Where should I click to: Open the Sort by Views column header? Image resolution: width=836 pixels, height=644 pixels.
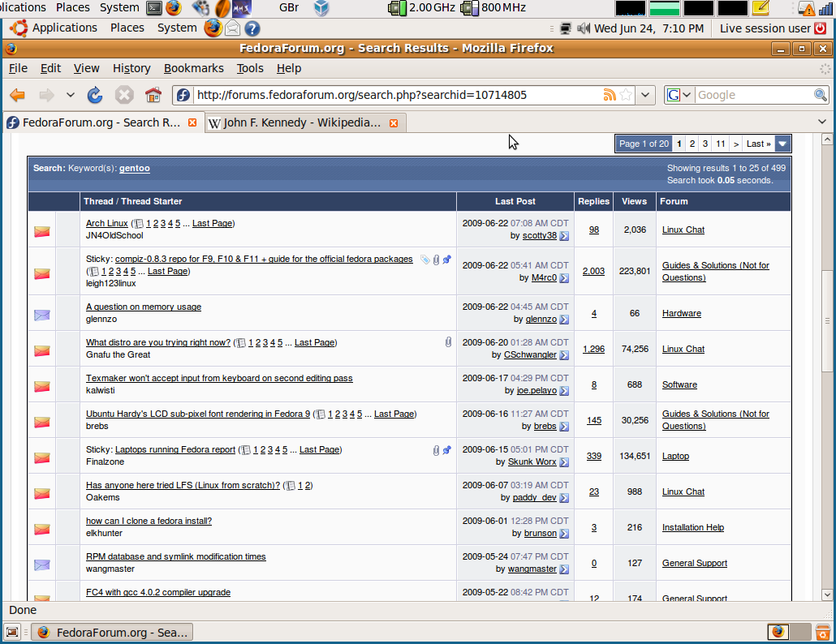[x=634, y=201]
